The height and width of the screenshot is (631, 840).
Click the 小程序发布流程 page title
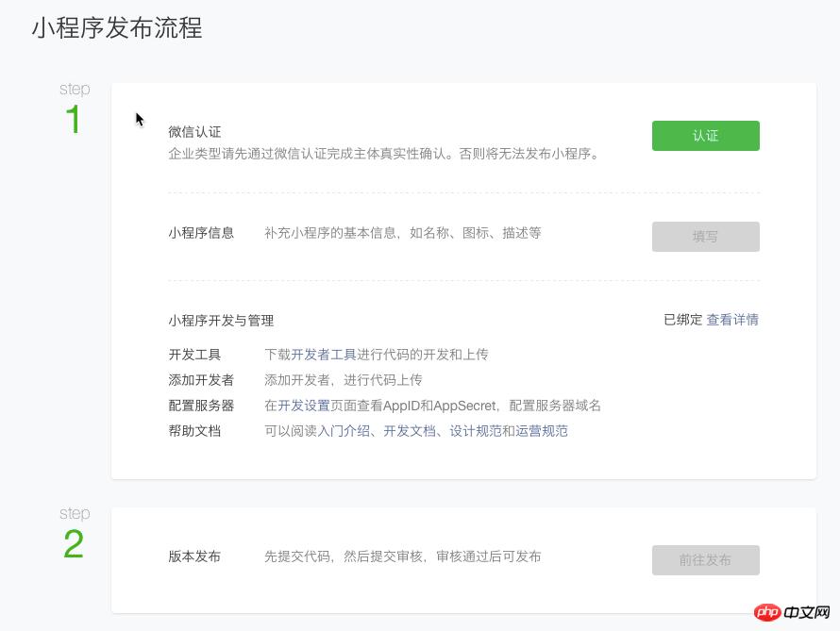pyautogui.click(x=117, y=28)
